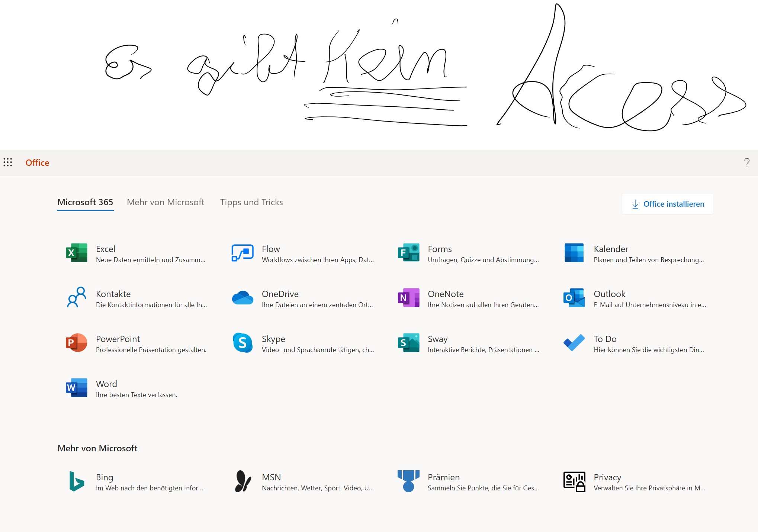Viewport: 758px width, 532px height.
Task: Launch the Outlook app icon
Action: 574,297
